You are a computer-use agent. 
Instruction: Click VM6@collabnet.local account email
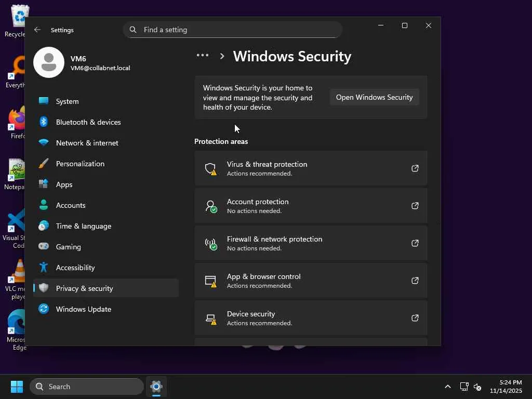[100, 68]
